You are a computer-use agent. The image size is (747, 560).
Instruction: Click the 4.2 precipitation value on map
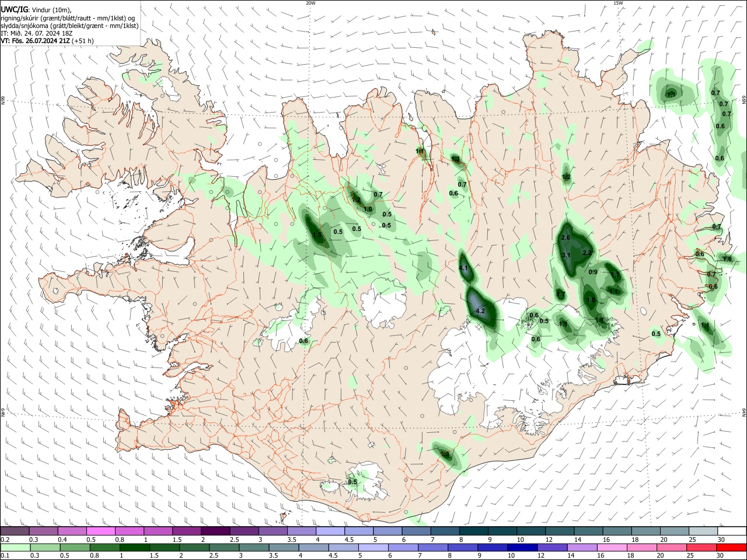pos(481,311)
